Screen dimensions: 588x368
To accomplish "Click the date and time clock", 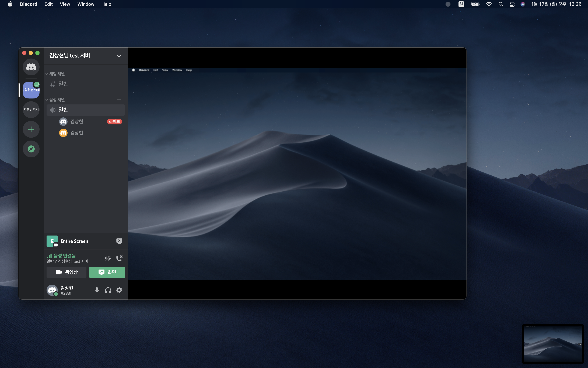I will (556, 4).
